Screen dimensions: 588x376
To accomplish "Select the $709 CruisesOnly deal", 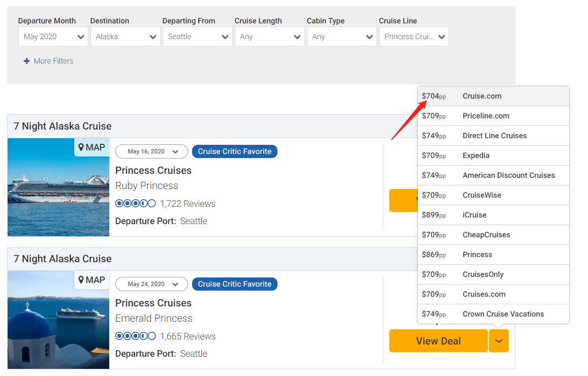I will pyautogui.click(x=493, y=275).
